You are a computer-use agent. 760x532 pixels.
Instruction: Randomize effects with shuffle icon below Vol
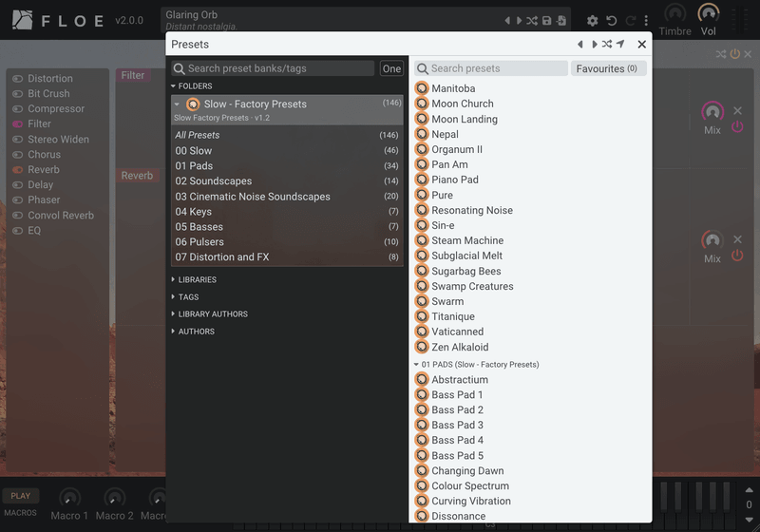point(721,54)
